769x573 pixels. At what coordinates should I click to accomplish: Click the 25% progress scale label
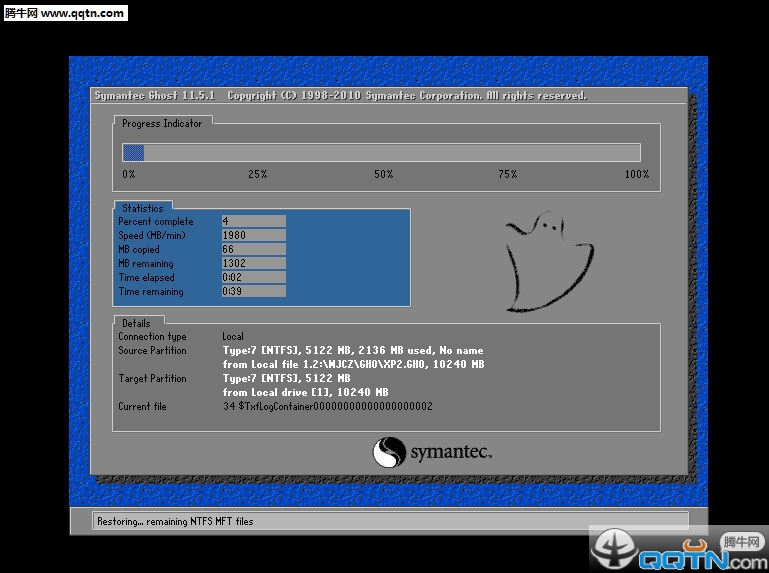(x=257, y=174)
